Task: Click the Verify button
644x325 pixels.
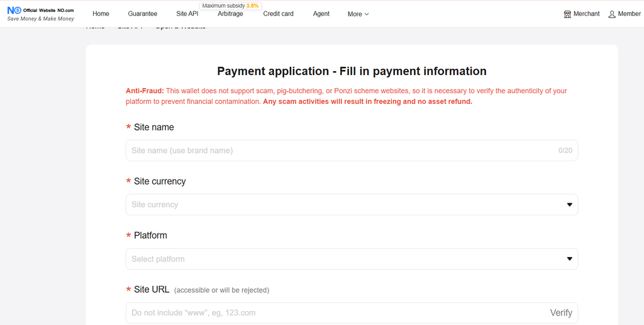Action: [561, 313]
